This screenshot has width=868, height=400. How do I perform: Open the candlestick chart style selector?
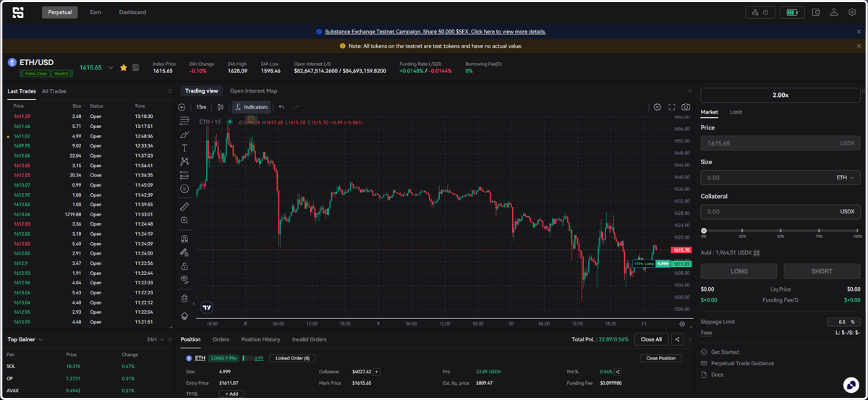[x=221, y=107]
